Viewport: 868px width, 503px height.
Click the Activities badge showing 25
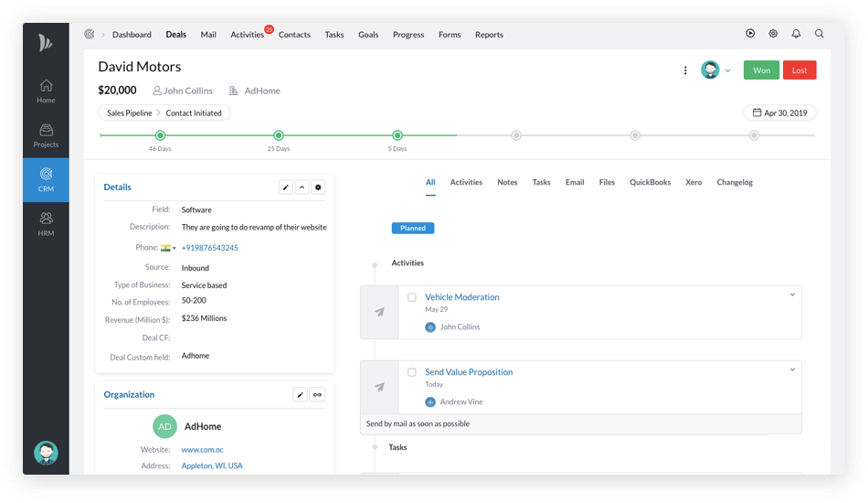269,29
